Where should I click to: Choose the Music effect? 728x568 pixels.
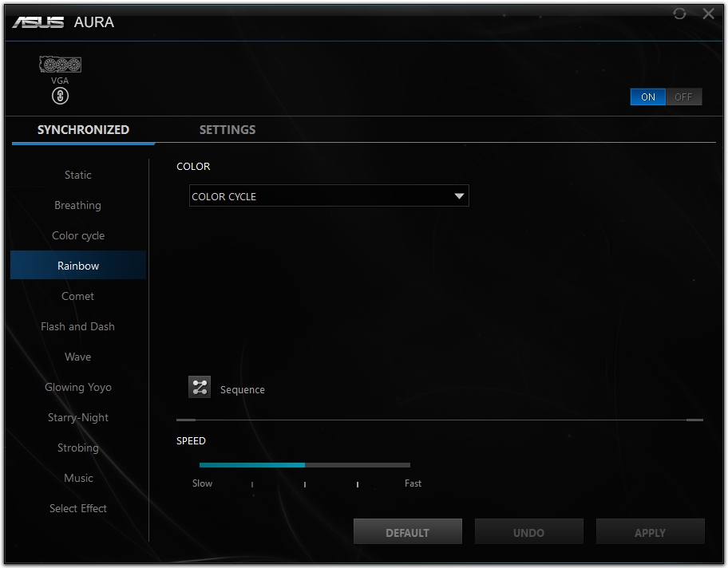78,478
